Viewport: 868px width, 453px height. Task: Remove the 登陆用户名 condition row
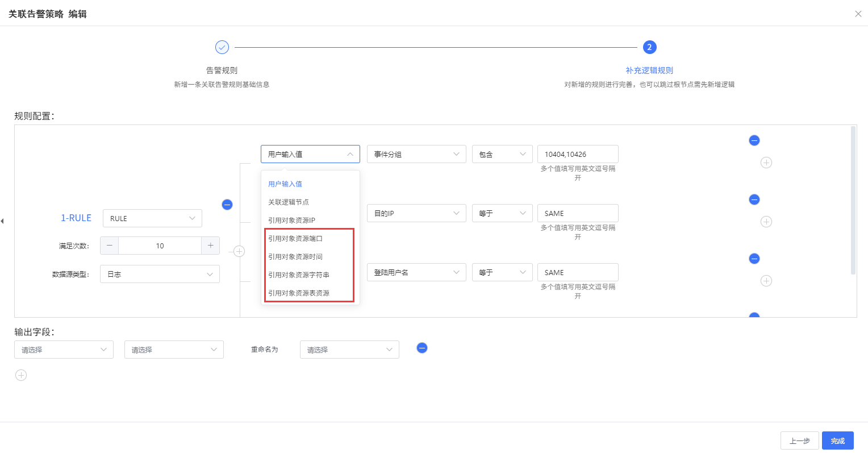[754, 259]
